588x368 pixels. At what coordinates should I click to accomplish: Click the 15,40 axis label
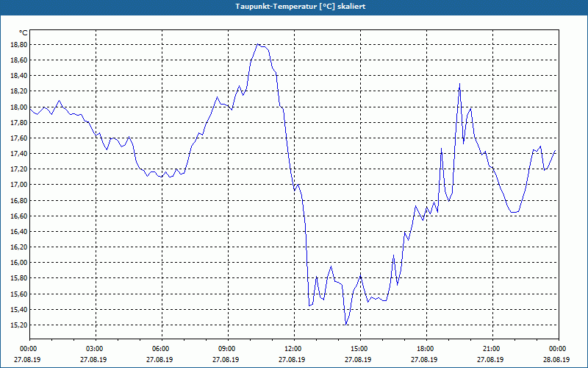[19, 309]
